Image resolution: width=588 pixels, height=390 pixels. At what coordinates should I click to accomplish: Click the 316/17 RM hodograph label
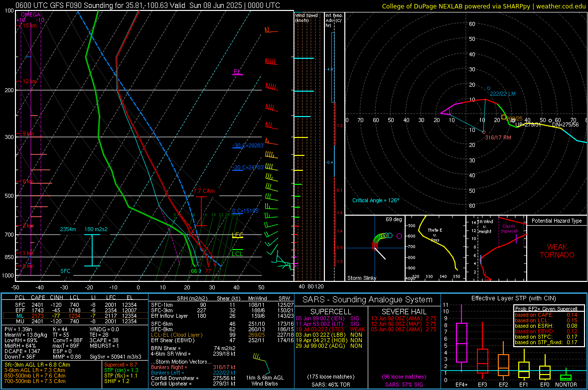click(498, 137)
